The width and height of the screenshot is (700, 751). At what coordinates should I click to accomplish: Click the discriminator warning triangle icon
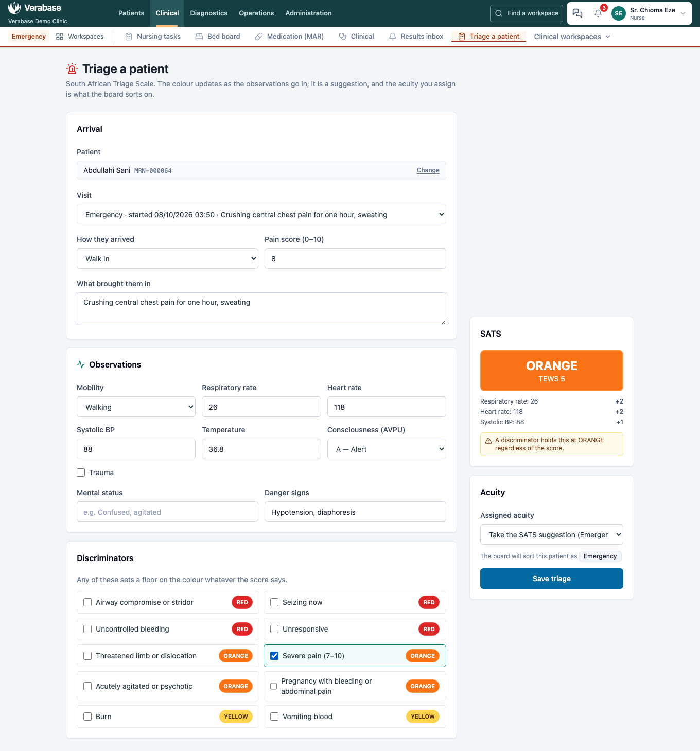(x=488, y=441)
